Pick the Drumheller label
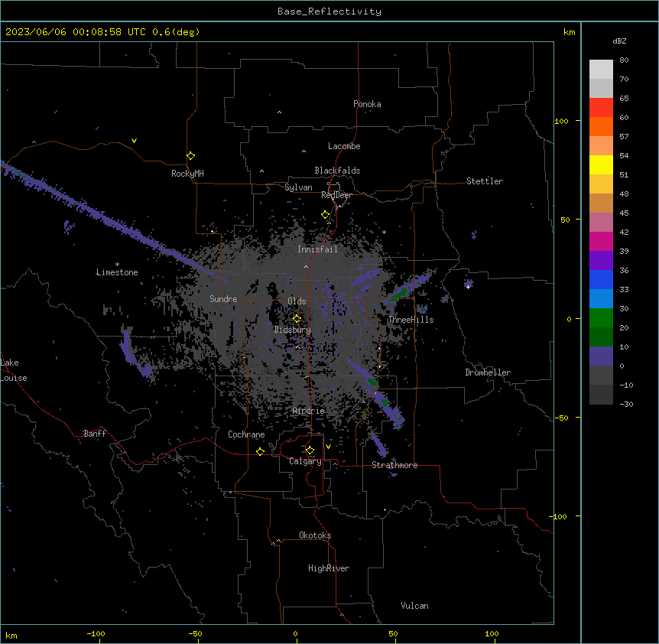This screenshot has width=659, height=644. [488, 372]
